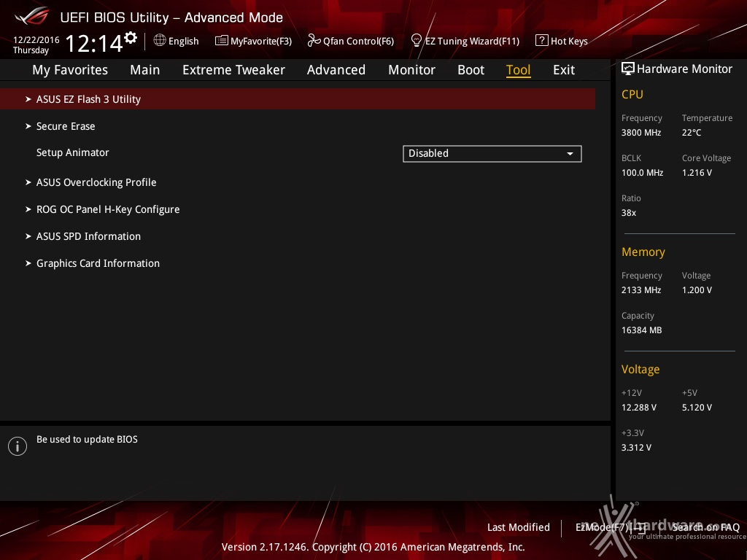Click the Version 2.17.1246 copyright text
This screenshot has width=747, height=560.
coord(373,547)
